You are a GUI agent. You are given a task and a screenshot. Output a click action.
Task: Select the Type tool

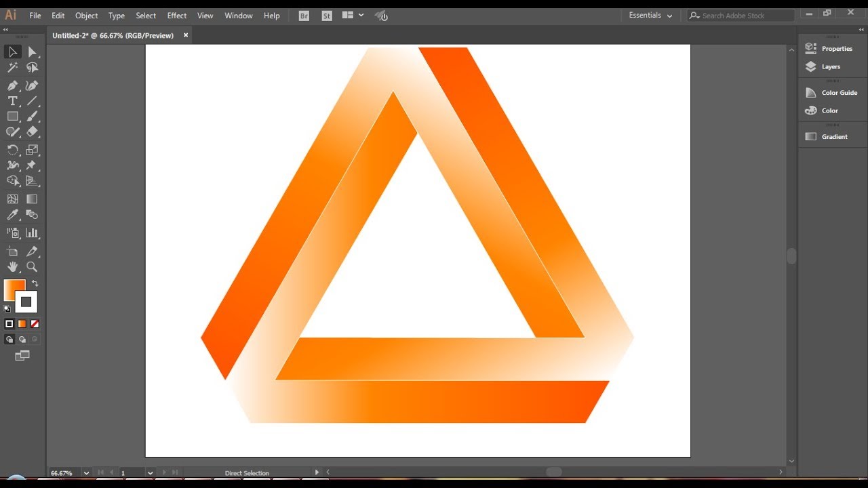pyautogui.click(x=12, y=101)
